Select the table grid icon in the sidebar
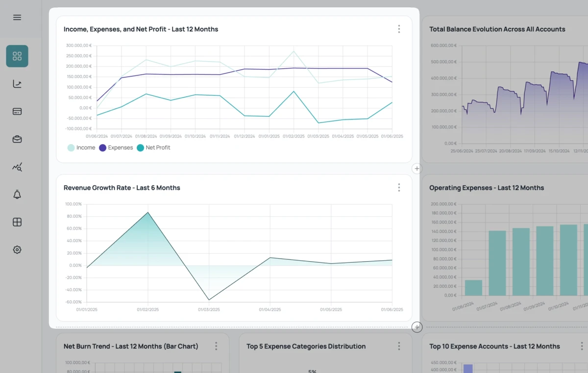This screenshot has width=588, height=373. coord(17,222)
